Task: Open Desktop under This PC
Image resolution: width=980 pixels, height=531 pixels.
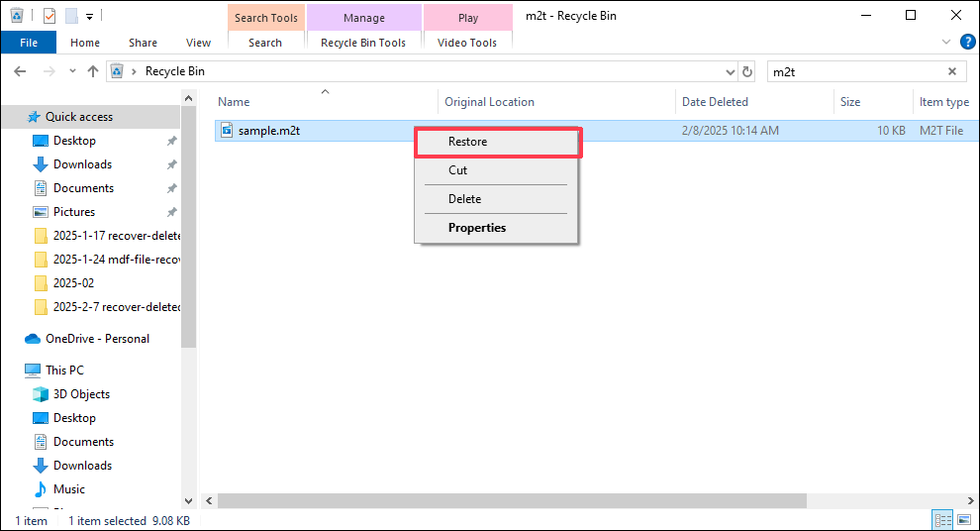Action: 74,418
